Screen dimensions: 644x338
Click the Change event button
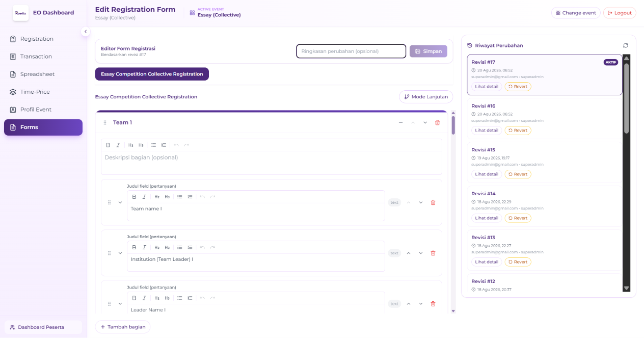pos(576,13)
